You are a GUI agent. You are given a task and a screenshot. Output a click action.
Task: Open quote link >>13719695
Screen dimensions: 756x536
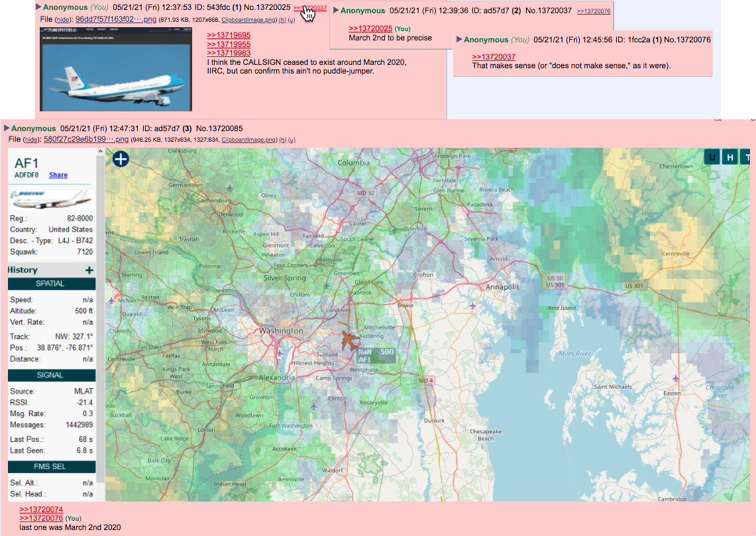229,35
